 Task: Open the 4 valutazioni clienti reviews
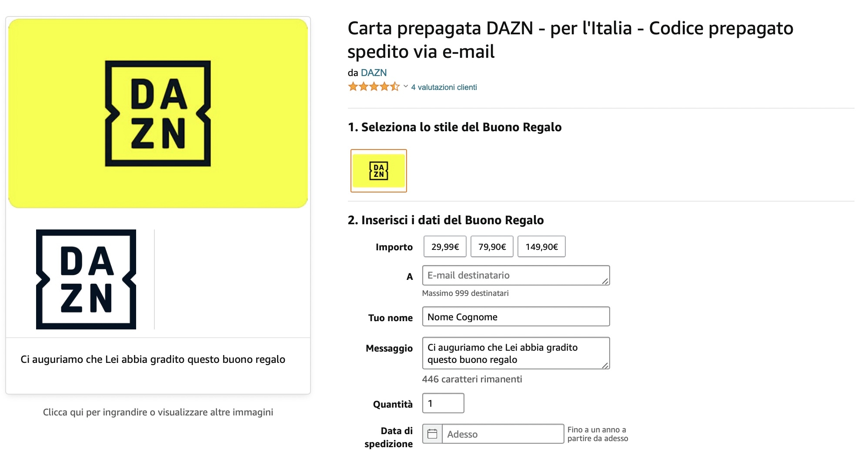[x=443, y=87]
